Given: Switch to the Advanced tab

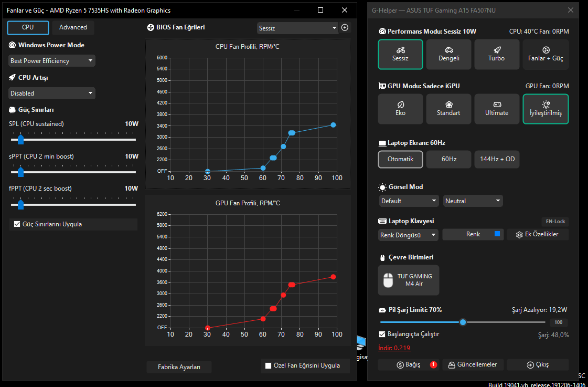Looking at the screenshot, I should click(73, 27).
